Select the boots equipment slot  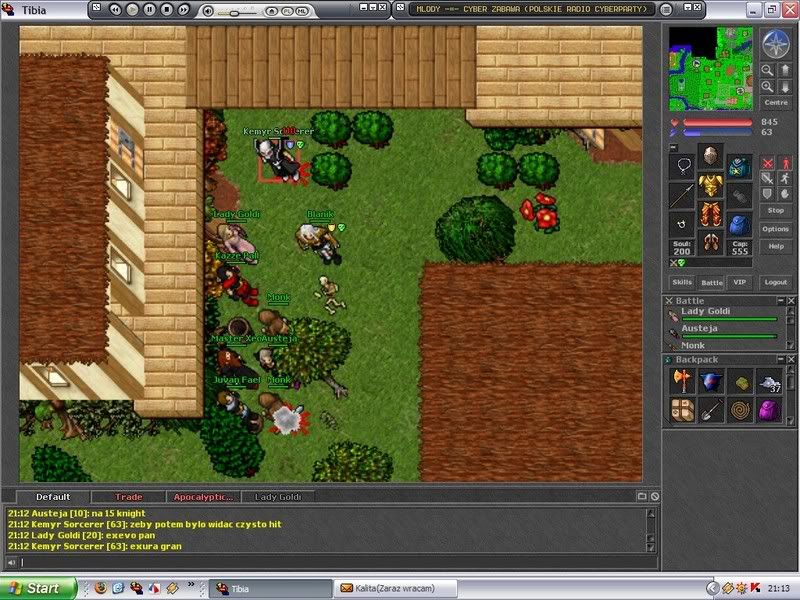coord(710,243)
